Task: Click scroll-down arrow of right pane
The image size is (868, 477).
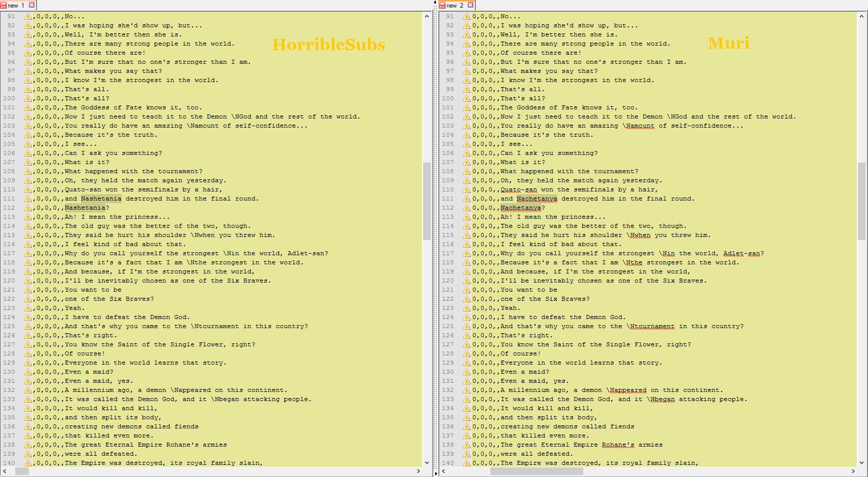Action: pos(861,462)
